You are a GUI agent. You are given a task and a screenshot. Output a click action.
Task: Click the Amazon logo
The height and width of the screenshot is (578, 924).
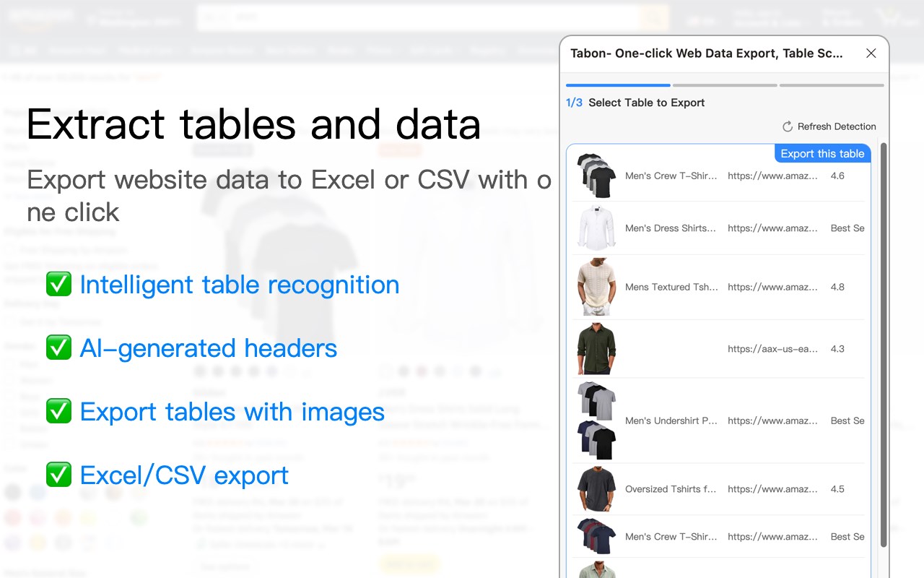coord(40,14)
